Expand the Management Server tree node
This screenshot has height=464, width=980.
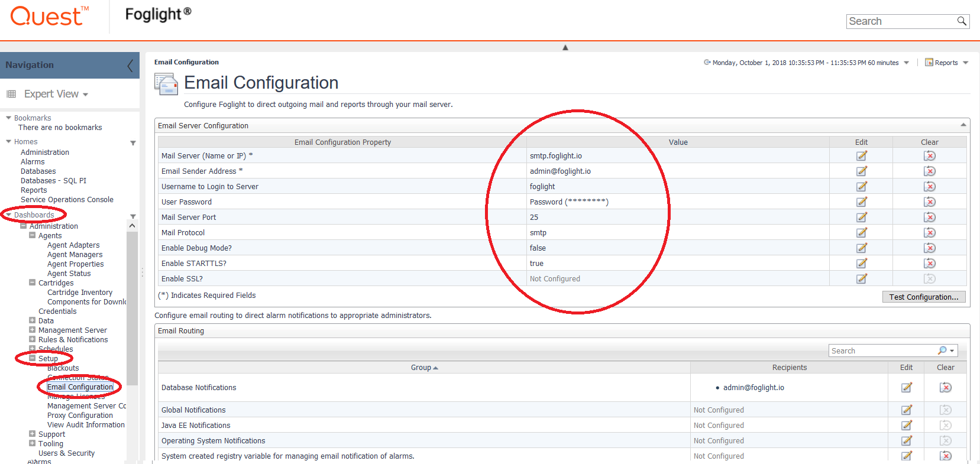tap(33, 330)
